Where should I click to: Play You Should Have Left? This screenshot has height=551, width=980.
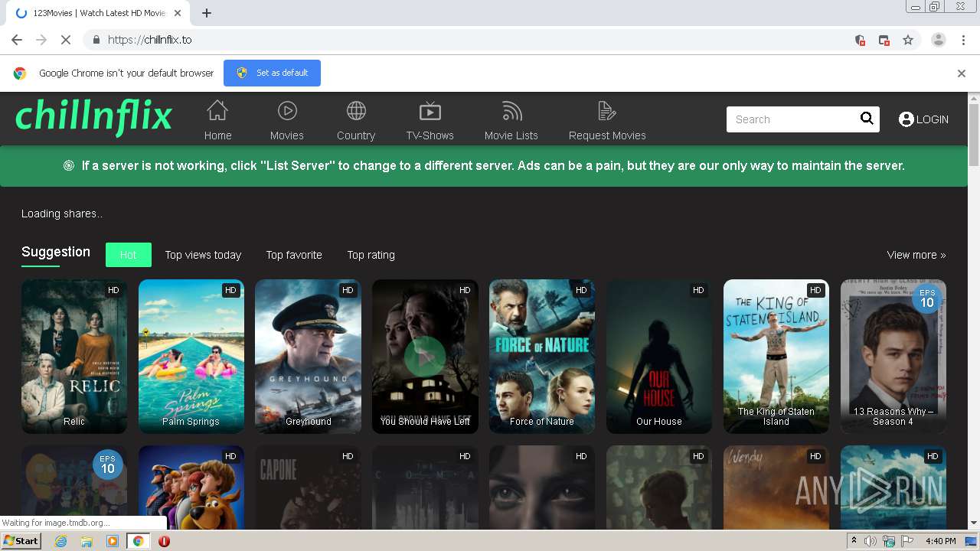[x=425, y=356]
